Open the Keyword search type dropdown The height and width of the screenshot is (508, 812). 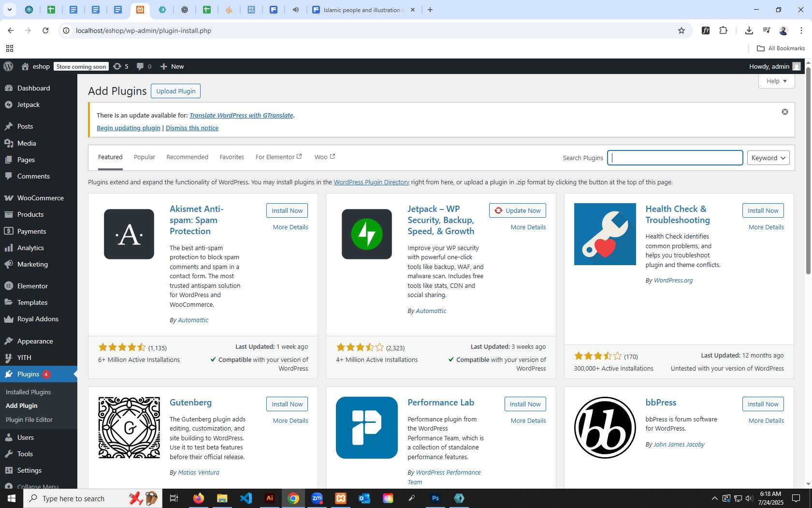click(x=768, y=158)
